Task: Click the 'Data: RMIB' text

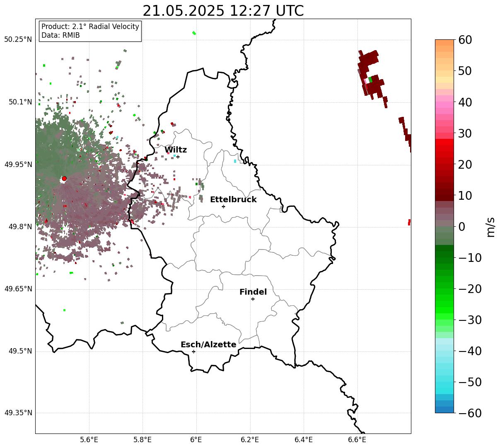Action: 60,36
